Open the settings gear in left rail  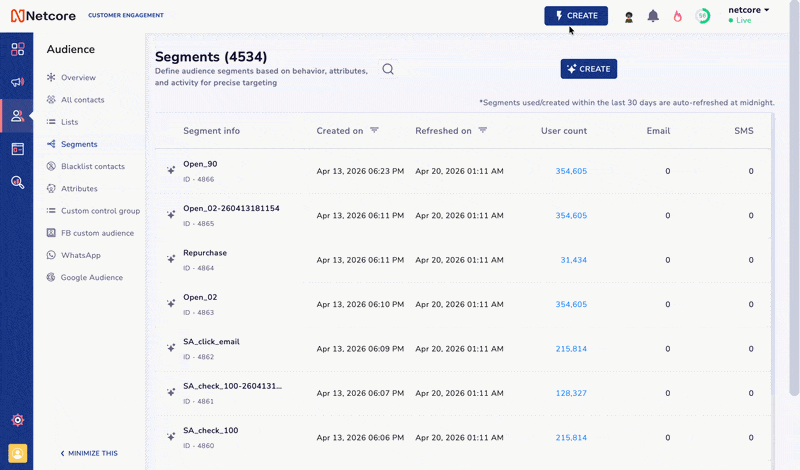[x=17, y=420]
